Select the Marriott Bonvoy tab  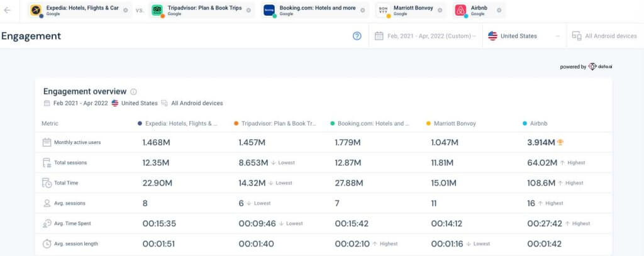(413, 8)
